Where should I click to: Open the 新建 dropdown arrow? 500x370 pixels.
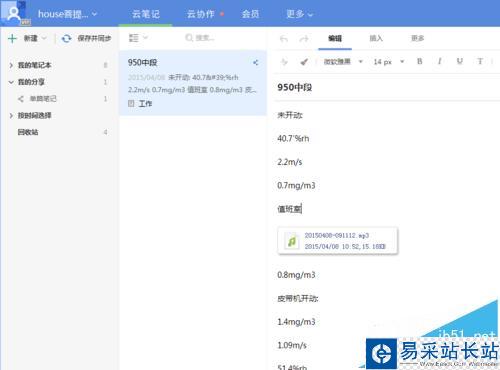point(44,38)
